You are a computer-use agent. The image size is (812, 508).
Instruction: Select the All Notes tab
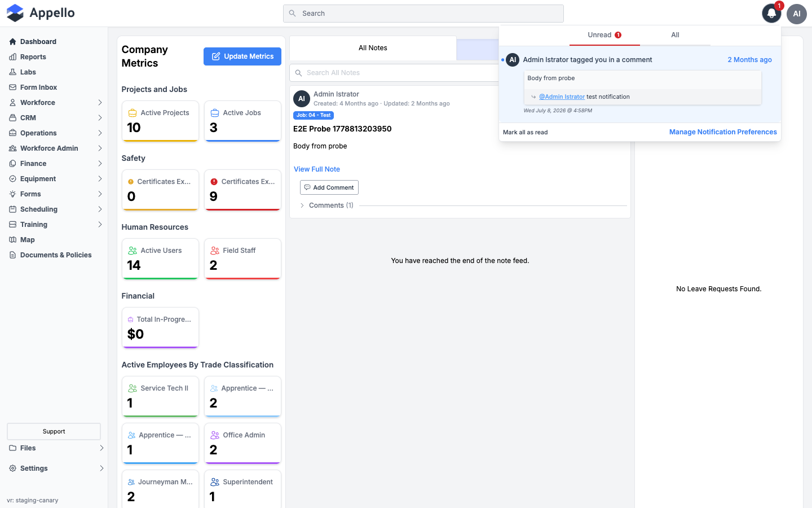373,48
